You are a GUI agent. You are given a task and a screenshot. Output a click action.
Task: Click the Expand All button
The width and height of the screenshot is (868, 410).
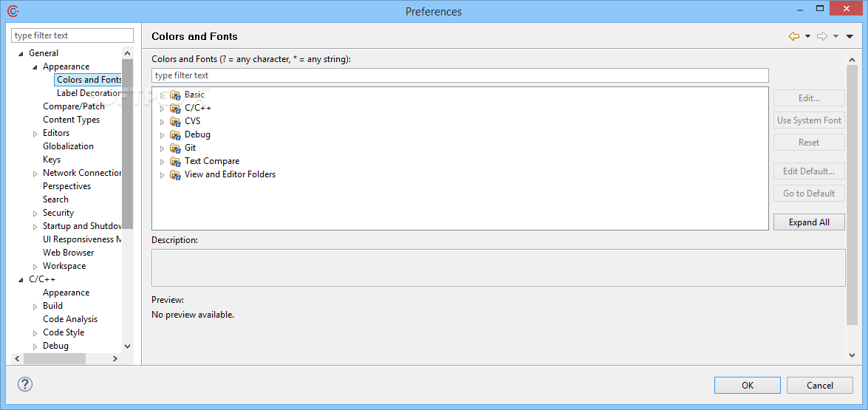pos(810,222)
